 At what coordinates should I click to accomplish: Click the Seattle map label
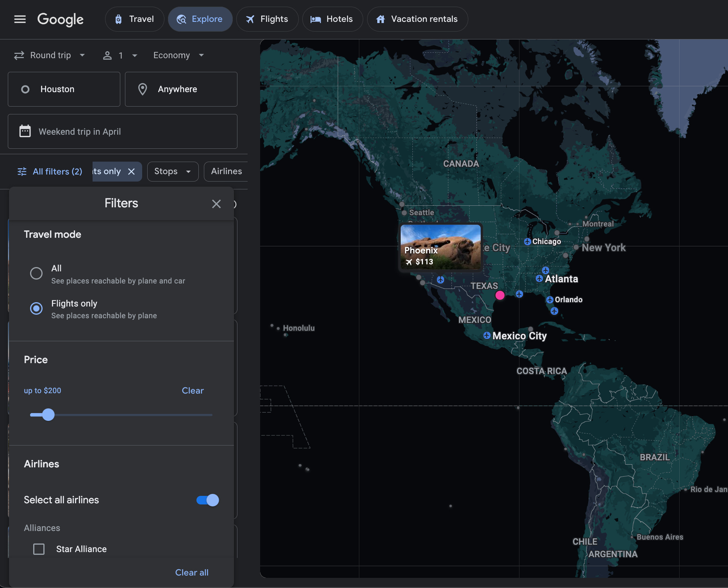pyautogui.click(x=421, y=212)
